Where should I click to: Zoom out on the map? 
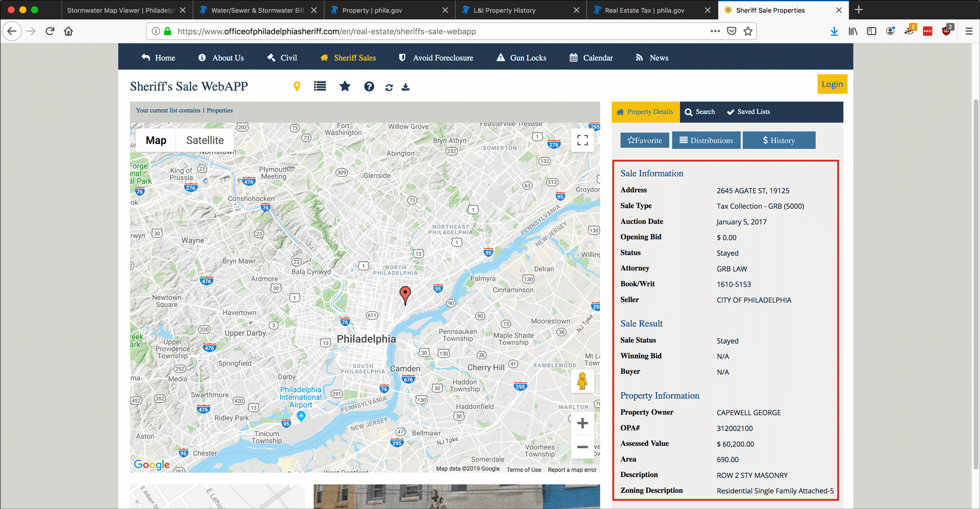[582, 447]
